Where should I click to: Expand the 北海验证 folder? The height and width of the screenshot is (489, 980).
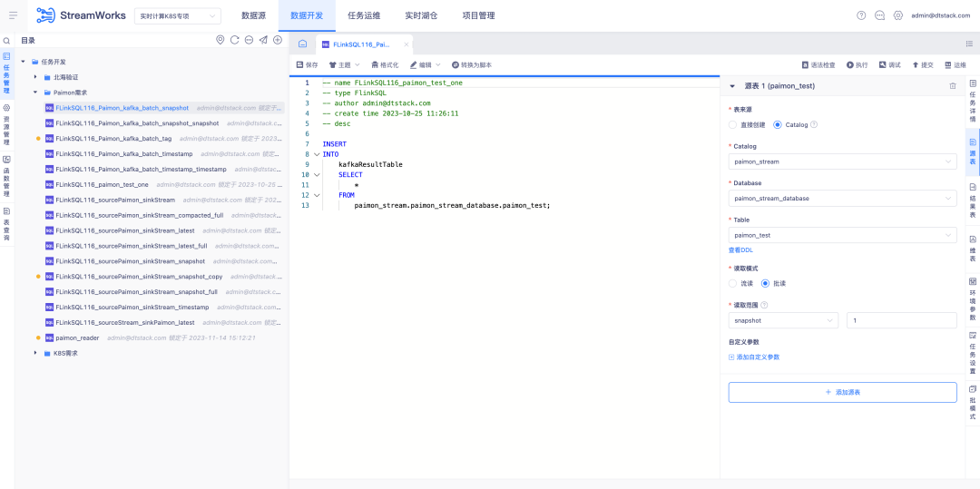pyautogui.click(x=35, y=77)
